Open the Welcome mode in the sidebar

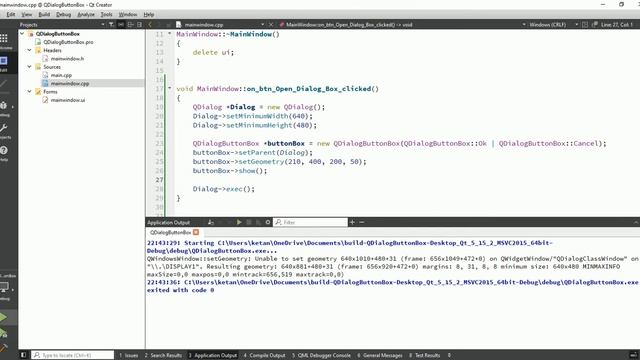point(4,41)
